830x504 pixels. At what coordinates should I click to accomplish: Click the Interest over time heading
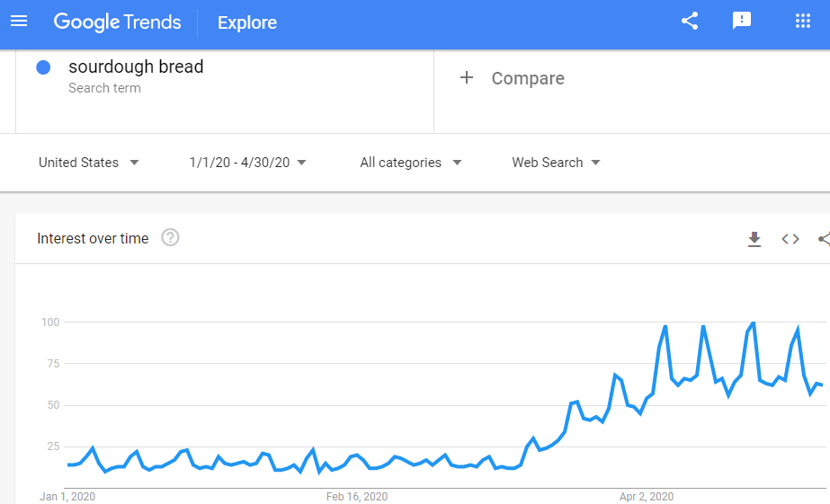pyautogui.click(x=93, y=239)
